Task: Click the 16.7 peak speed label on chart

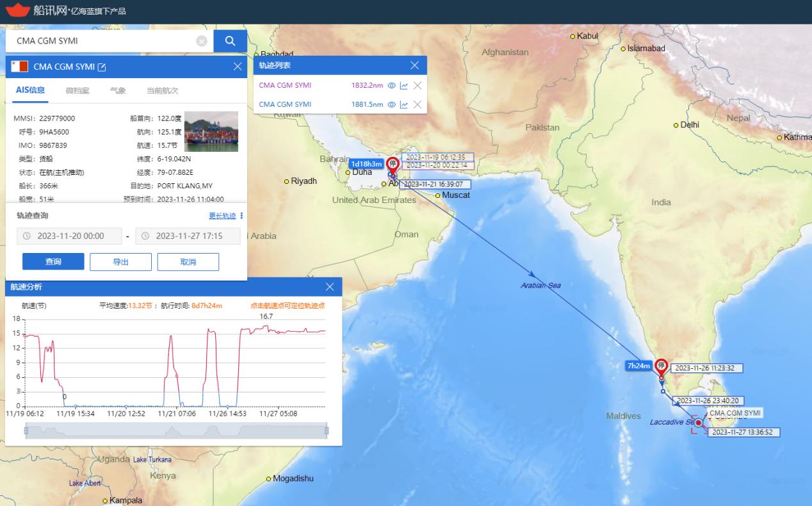Action: (266, 316)
